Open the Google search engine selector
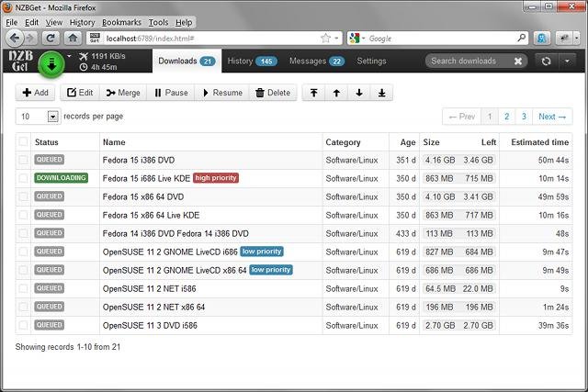The height and width of the screenshot is (392, 588). 356,39
